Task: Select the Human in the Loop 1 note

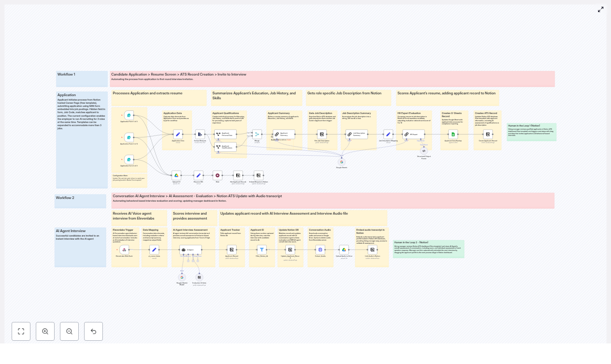Action: 531,132
